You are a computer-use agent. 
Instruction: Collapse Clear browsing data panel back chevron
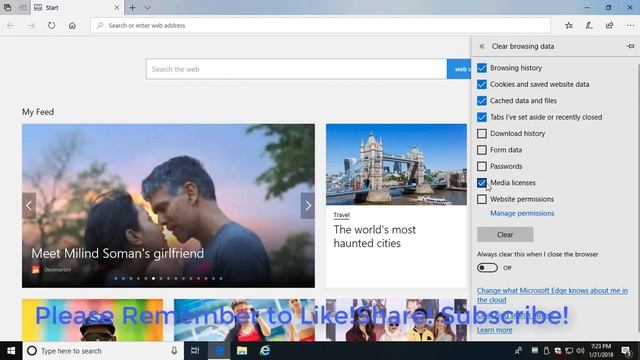[482, 46]
